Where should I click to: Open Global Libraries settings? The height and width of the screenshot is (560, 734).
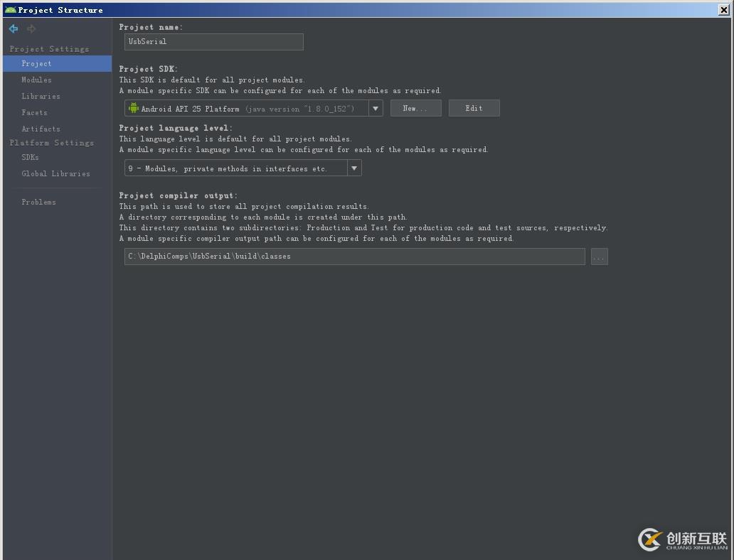55,173
